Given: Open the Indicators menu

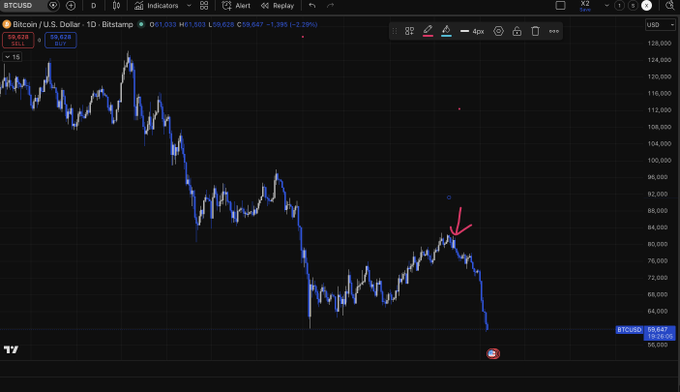Looking at the screenshot, I should pyautogui.click(x=157, y=6).
